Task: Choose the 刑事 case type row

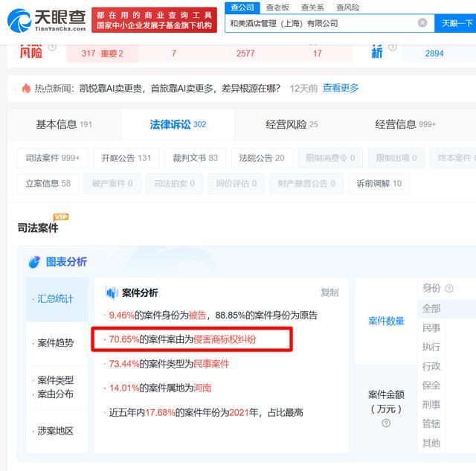Action: (x=431, y=405)
